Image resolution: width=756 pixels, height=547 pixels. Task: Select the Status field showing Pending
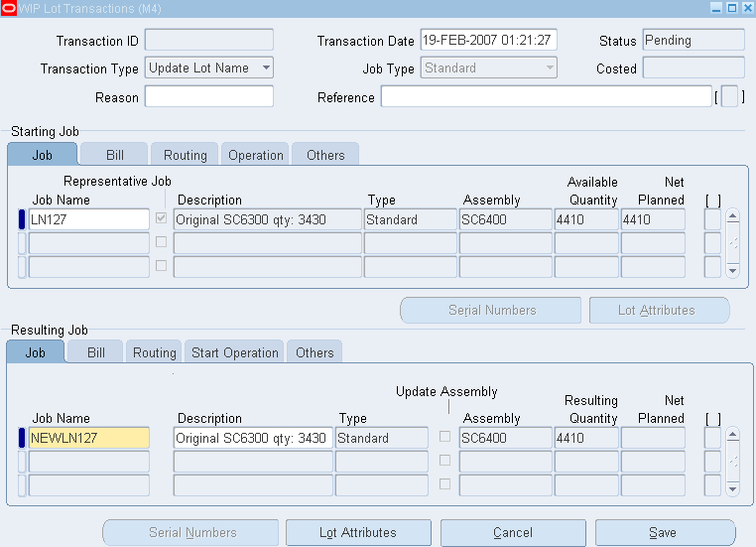(693, 40)
